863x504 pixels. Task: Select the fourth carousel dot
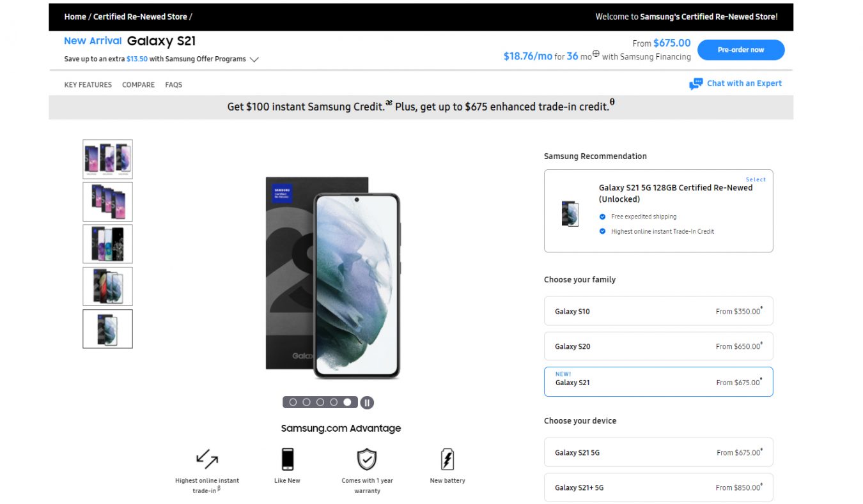pyautogui.click(x=334, y=402)
